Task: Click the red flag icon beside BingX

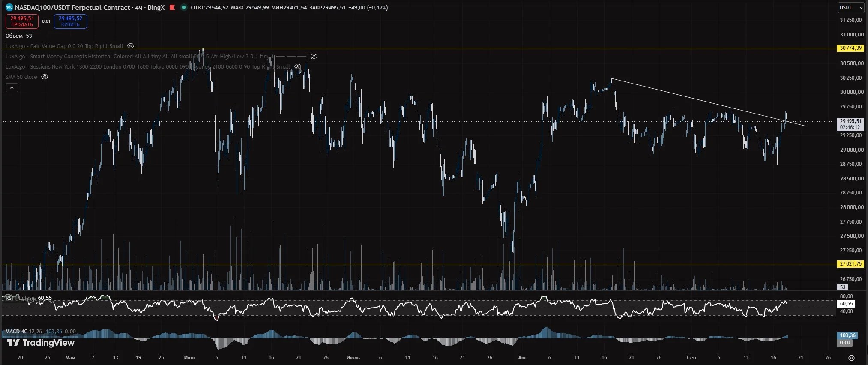Action: coord(172,7)
